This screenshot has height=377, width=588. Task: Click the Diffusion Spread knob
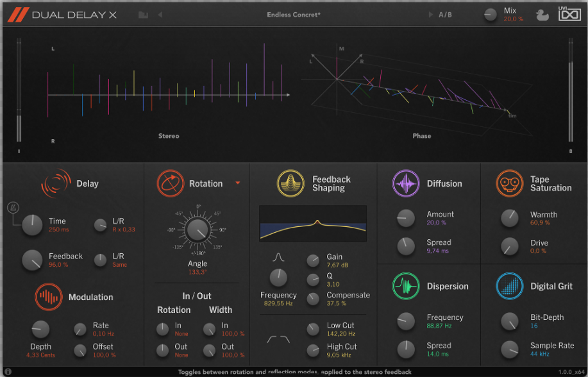(406, 246)
